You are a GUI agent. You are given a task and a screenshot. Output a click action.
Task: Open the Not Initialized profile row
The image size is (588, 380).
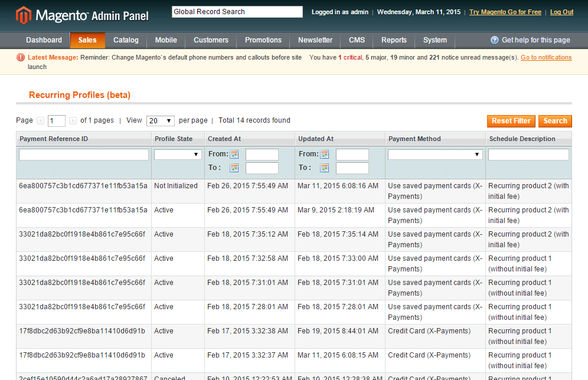[x=294, y=191]
